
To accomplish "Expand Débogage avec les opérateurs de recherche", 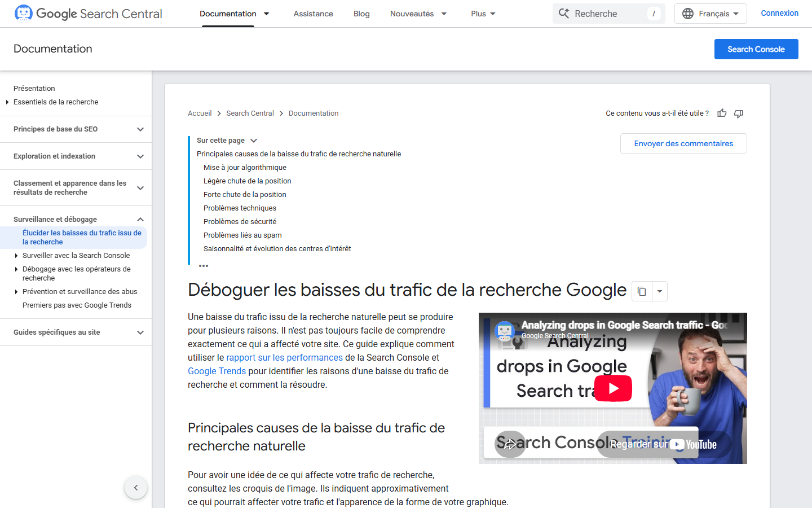I will (16, 269).
